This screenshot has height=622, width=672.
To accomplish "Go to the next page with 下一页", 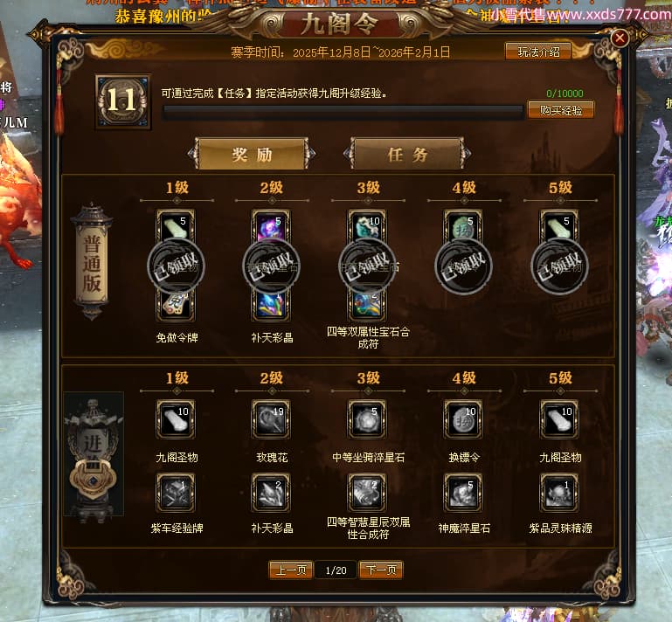I will pyautogui.click(x=381, y=570).
